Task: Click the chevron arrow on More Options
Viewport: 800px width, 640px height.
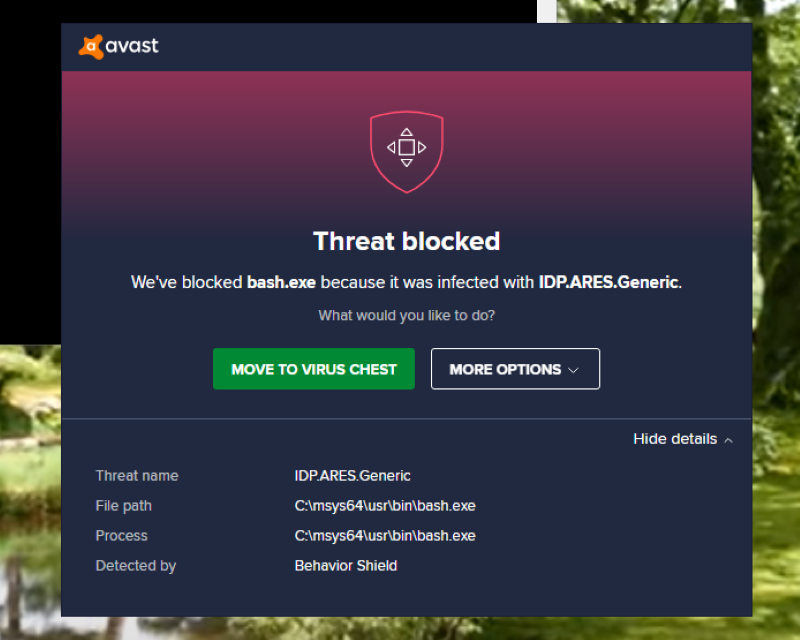Action: pyautogui.click(x=573, y=370)
